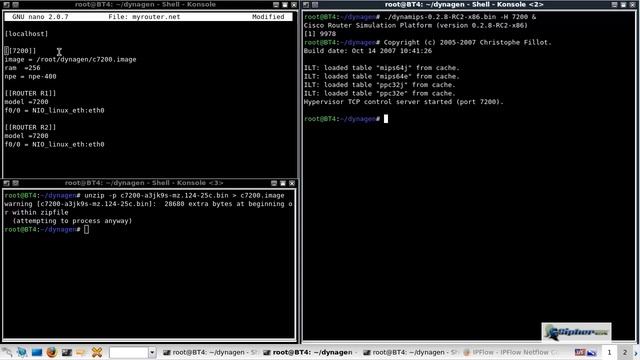Open window menu icon of Konsole <3>

(x=6, y=183)
